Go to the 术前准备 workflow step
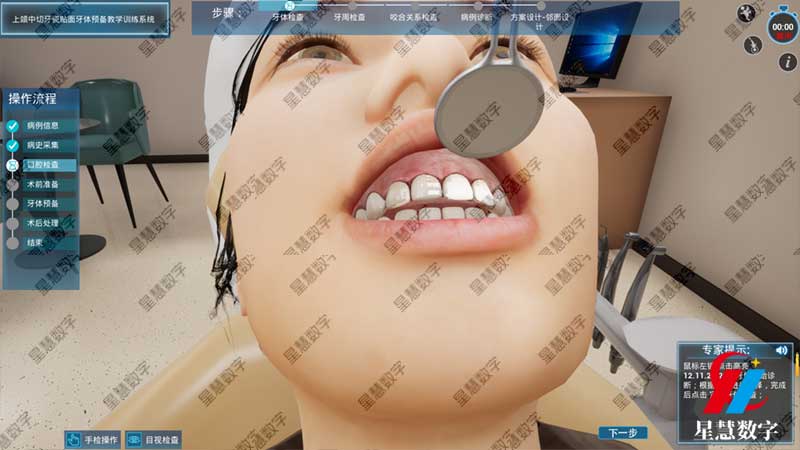 pyautogui.click(x=43, y=184)
